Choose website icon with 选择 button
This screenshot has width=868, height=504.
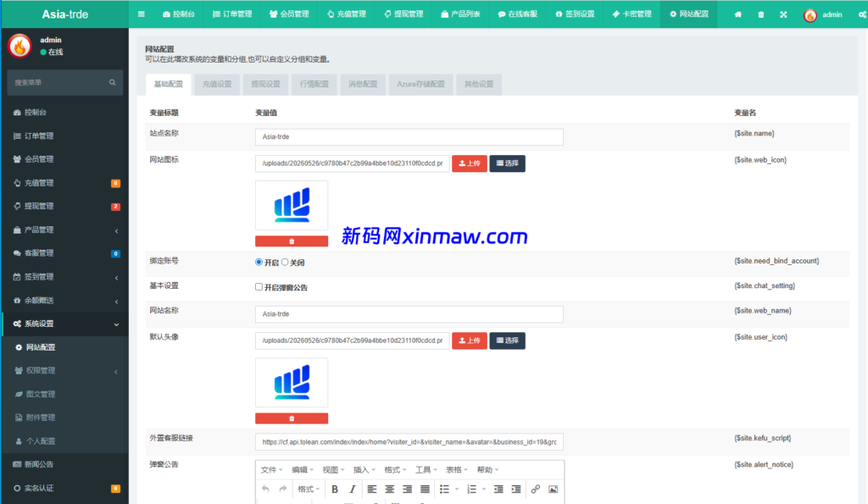point(507,163)
